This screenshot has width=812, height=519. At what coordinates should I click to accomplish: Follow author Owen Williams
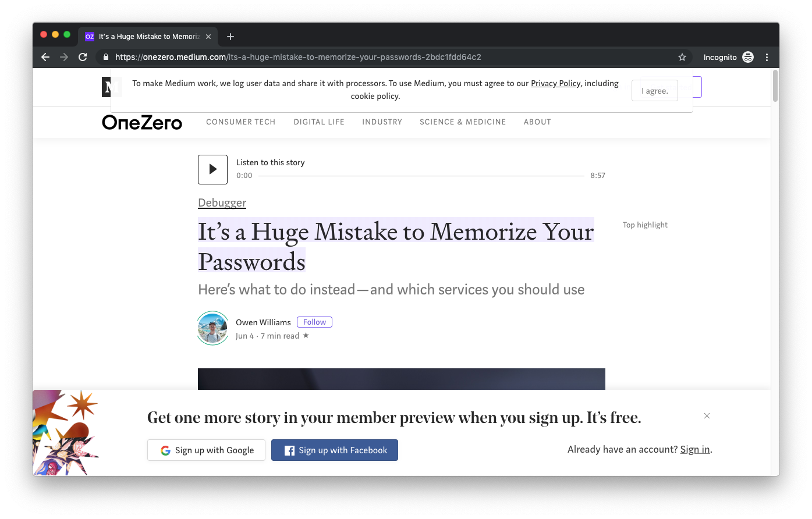314,322
